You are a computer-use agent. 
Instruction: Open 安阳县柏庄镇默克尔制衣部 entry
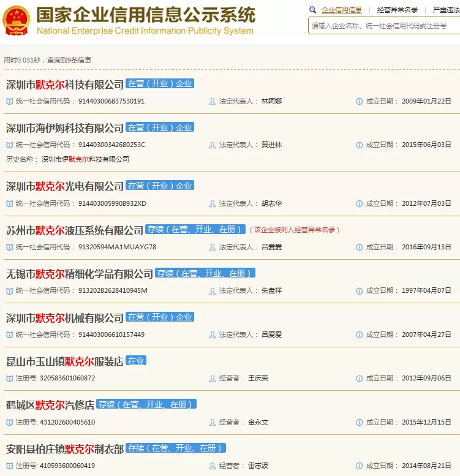(x=65, y=449)
